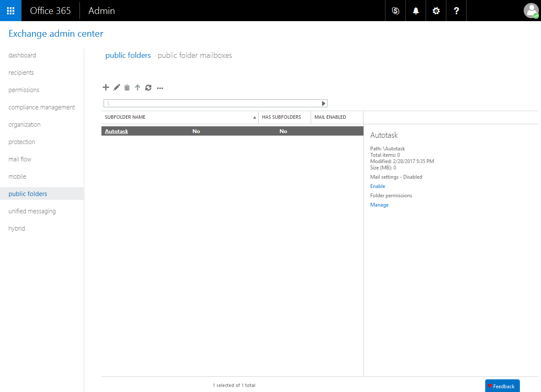This screenshot has height=392, width=541.
Task: Open protection in the left navigation
Action: pos(22,142)
